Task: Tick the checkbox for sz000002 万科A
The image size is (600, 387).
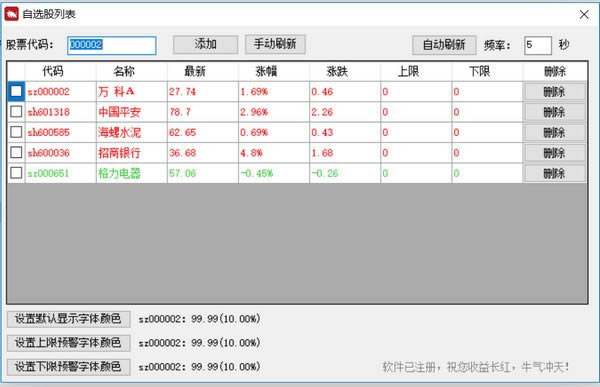Action: 16,91
